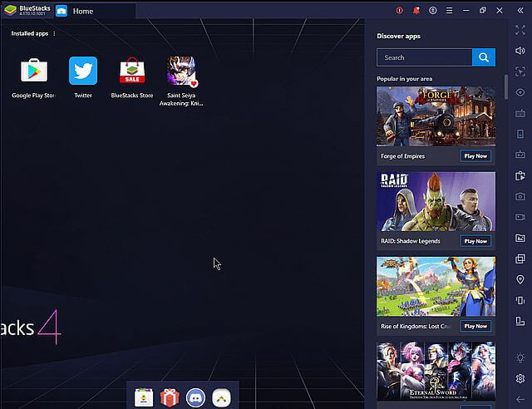The width and height of the screenshot is (532, 409).
Task: Open the multi-instance manager icon
Action: pyautogui.click(x=520, y=259)
